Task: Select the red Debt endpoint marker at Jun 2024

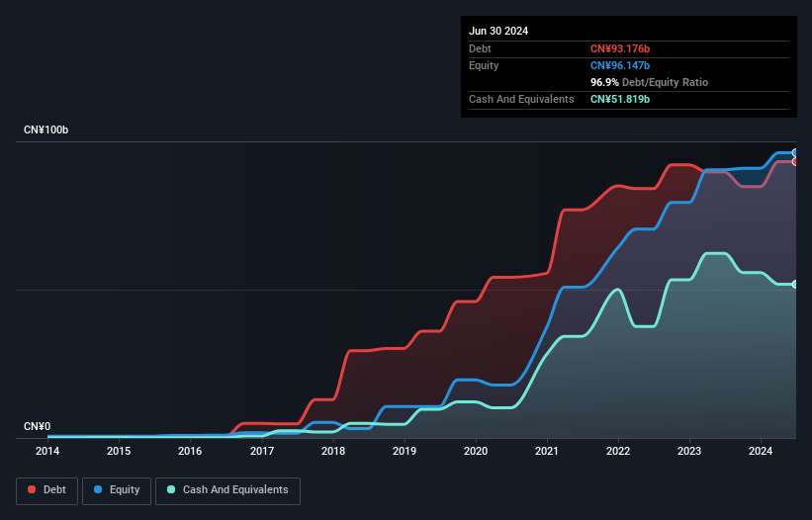Action: pos(795,161)
